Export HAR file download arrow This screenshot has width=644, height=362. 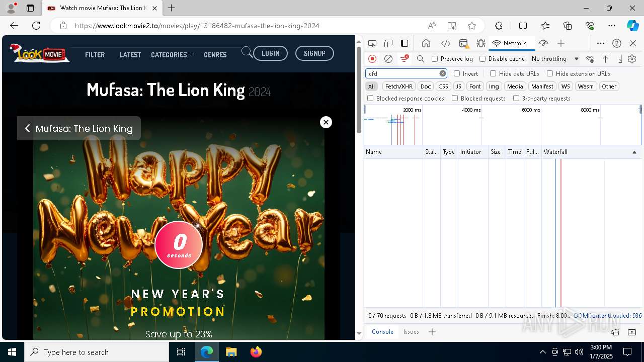[x=620, y=59]
